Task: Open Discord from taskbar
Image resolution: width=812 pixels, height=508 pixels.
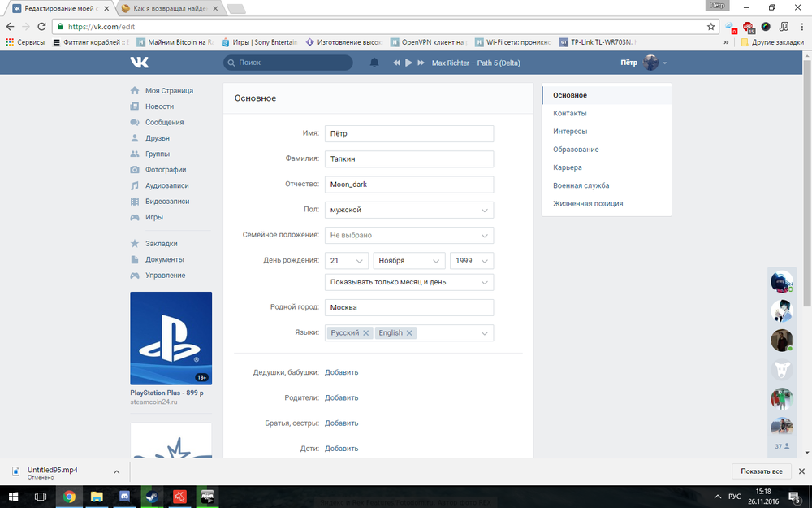Action: (124, 497)
